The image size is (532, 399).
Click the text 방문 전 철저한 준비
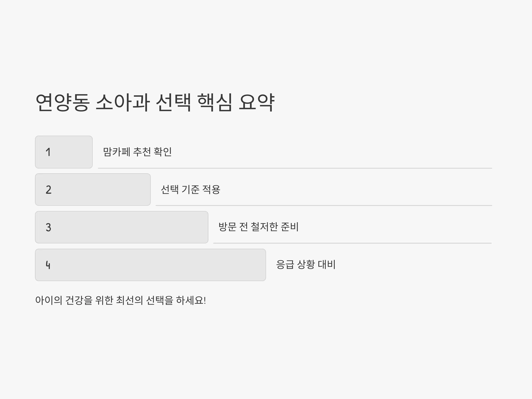pos(258,227)
